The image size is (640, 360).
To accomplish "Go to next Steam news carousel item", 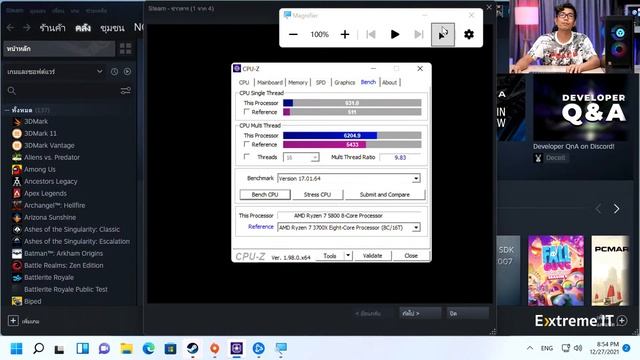I will [616, 209].
